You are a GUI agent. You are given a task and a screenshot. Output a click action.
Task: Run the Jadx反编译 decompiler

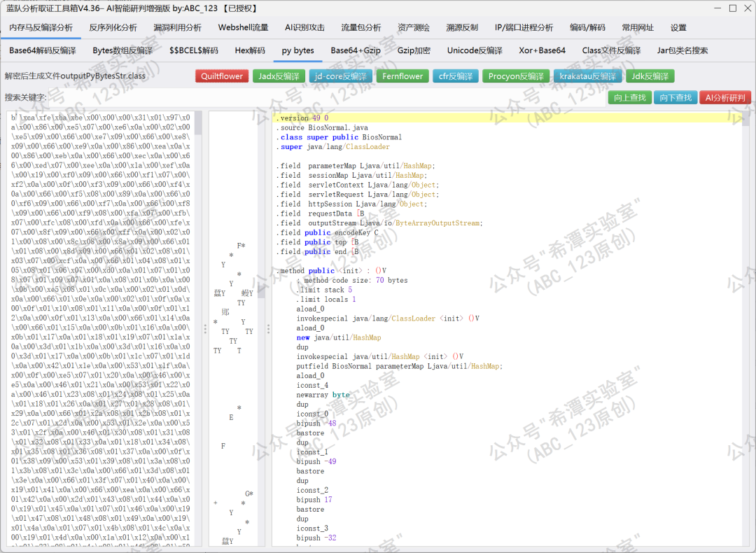tap(279, 76)
